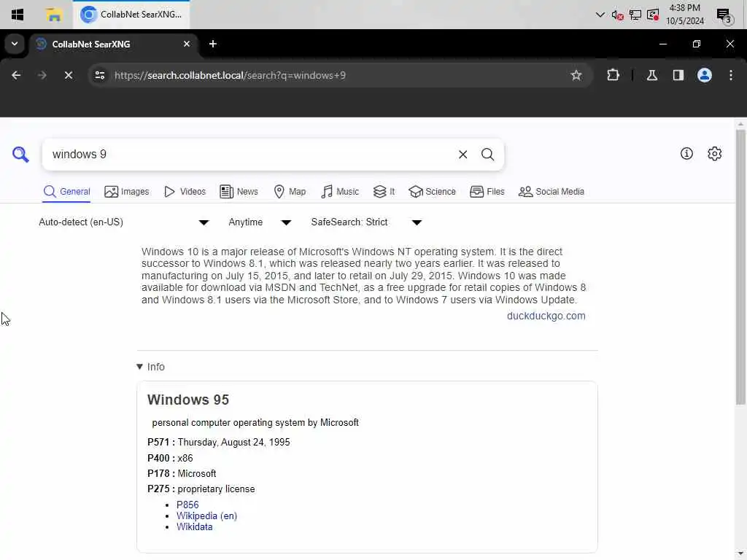The image size is (747, 560).
Task: Submit search with the magnifier button
Action: (x=487, y=155)
